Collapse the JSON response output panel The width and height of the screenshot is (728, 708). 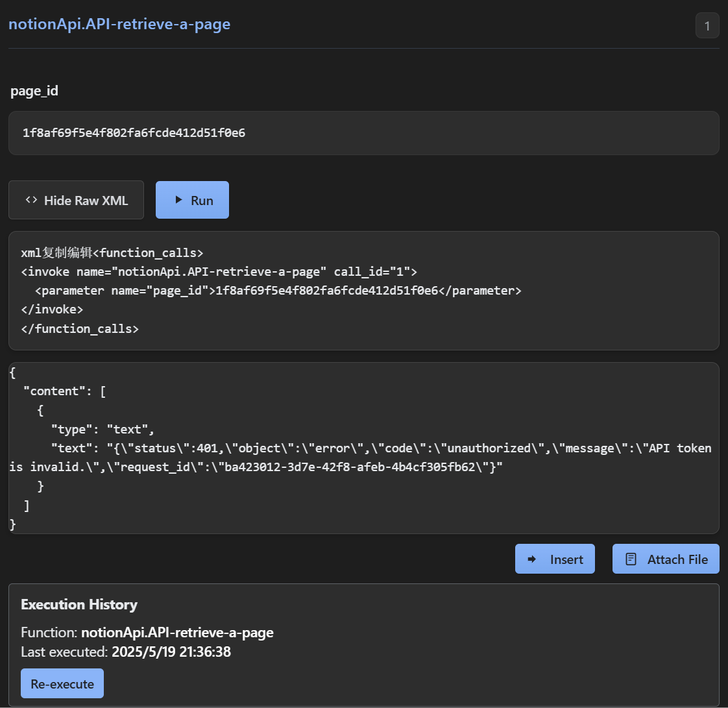pos(363,448)
